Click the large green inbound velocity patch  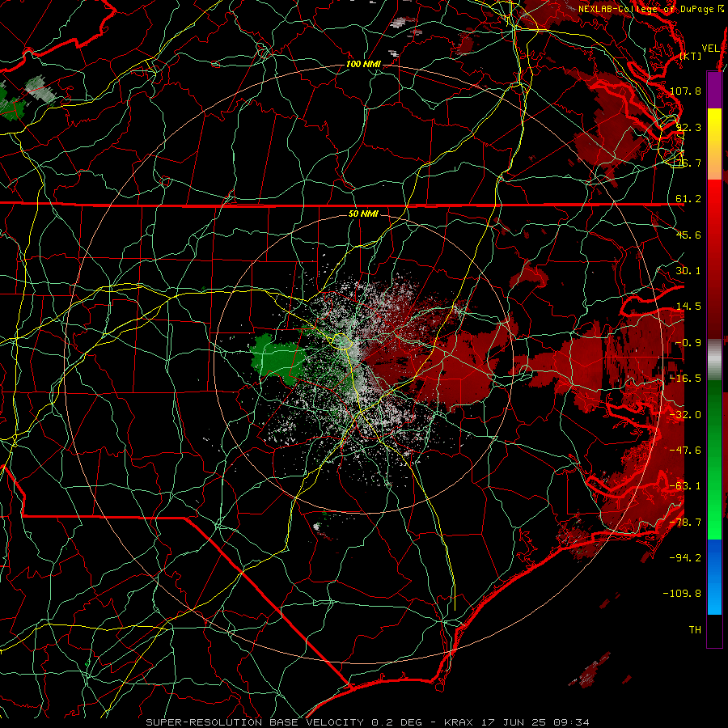tap(277, 359)
